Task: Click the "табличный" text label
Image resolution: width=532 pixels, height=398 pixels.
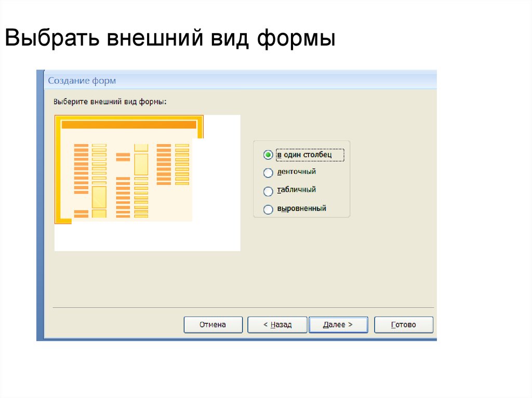Action: (296, 190)
